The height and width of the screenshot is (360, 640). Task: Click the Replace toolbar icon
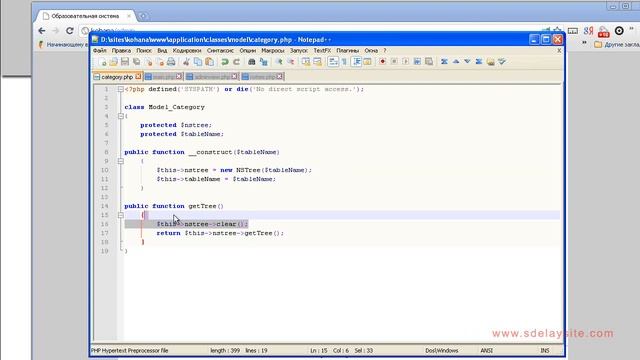pos(264,62)
